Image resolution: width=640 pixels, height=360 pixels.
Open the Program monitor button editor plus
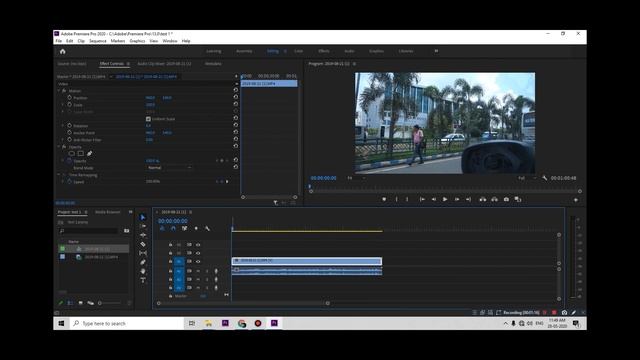576,200
